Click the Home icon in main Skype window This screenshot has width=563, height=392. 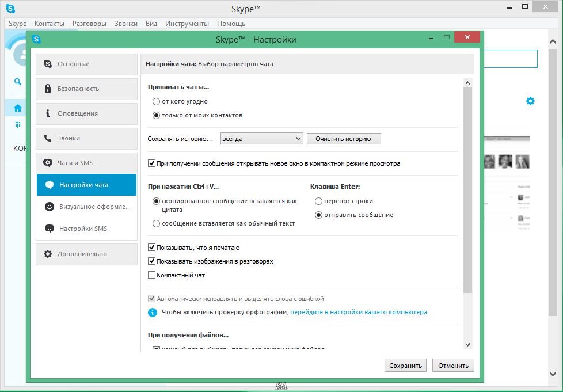(18, 108)
